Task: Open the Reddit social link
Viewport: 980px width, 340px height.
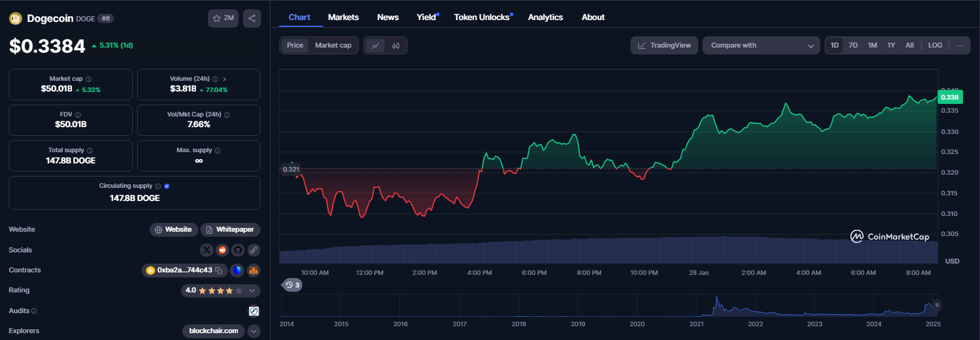Action: [x=222, y=250]
